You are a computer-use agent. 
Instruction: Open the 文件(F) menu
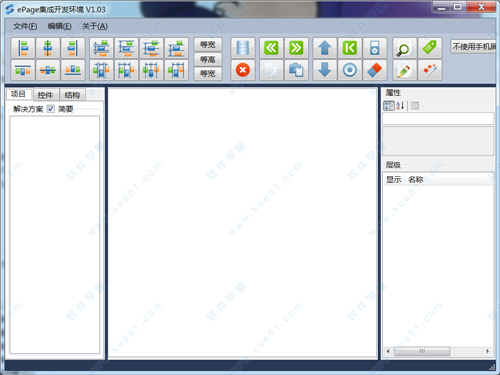tap(25, 26)
